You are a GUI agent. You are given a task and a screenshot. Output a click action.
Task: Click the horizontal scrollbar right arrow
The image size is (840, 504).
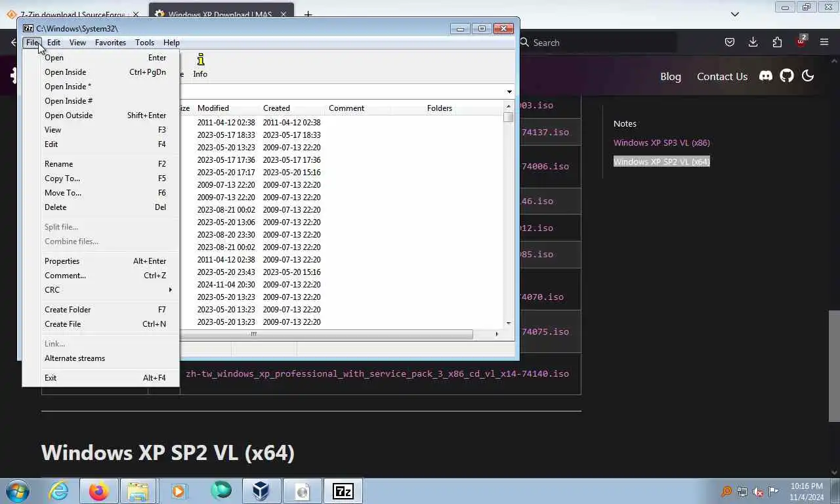496,334
